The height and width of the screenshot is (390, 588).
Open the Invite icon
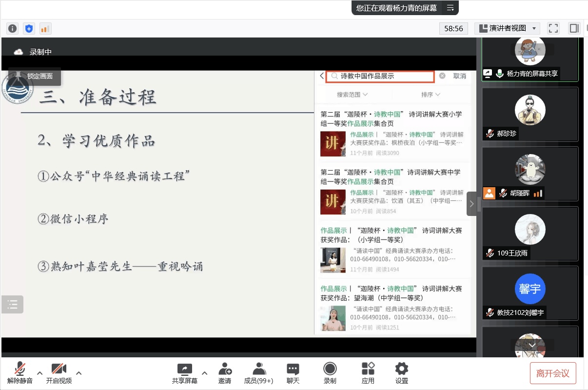[x=225, y=373]
